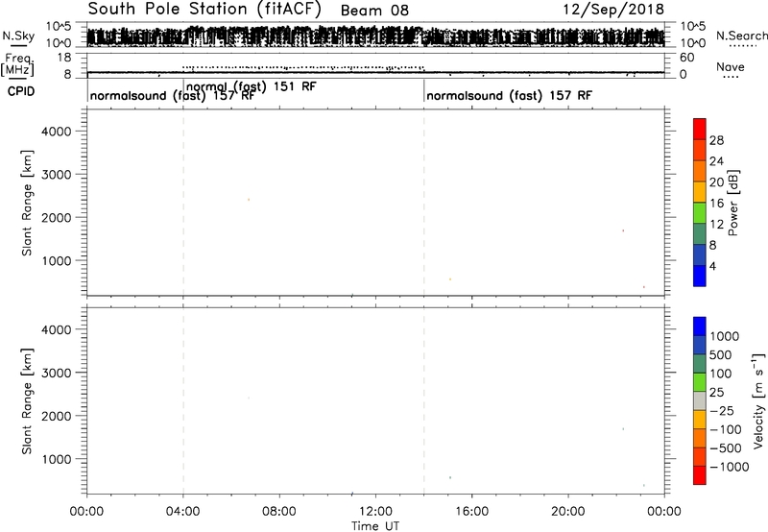
Task: Select the teal 8–12 dB Power colorbar segment
Action: [x=700, y=233]
